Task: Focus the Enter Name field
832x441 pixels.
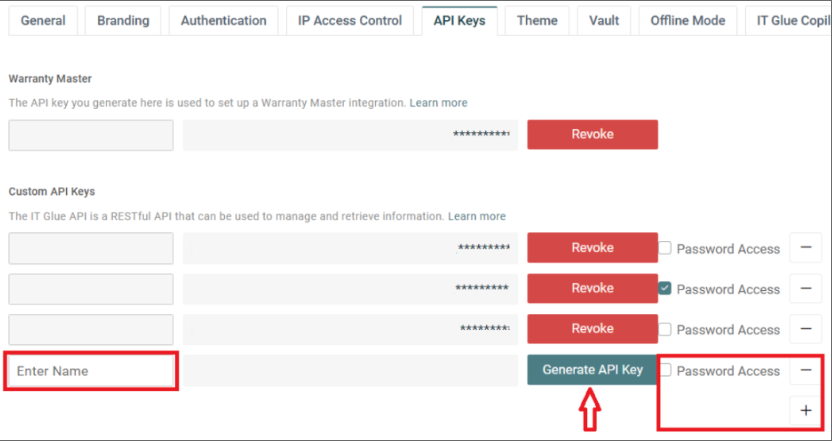Action: pos(91,370)
